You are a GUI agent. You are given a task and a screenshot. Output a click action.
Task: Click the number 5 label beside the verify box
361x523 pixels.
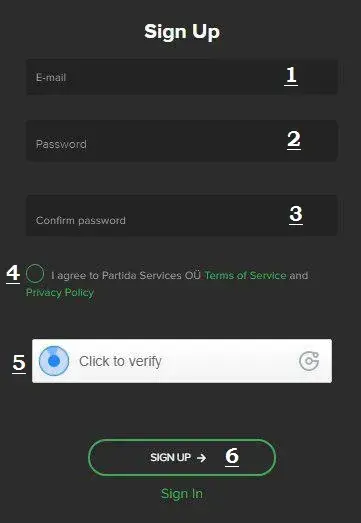[x=19, y=364]
